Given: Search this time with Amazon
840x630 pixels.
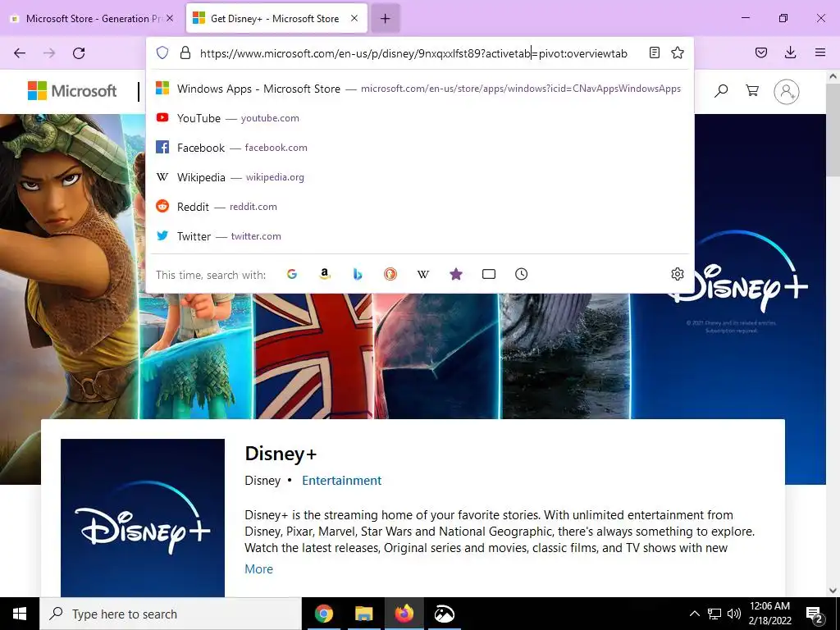Looking at the screenshot, I should [325, 274].
